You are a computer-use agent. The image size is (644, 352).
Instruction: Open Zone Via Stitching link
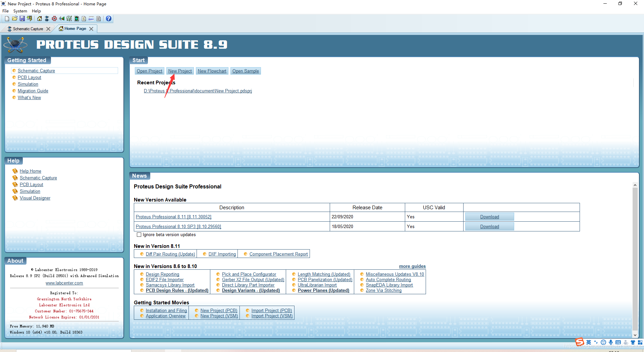(383, 290)
